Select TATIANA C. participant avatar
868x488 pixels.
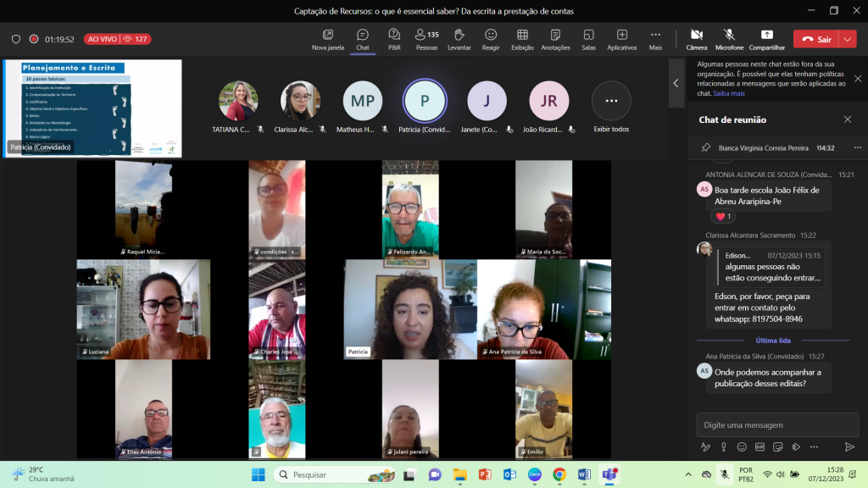tap(238, 101)
